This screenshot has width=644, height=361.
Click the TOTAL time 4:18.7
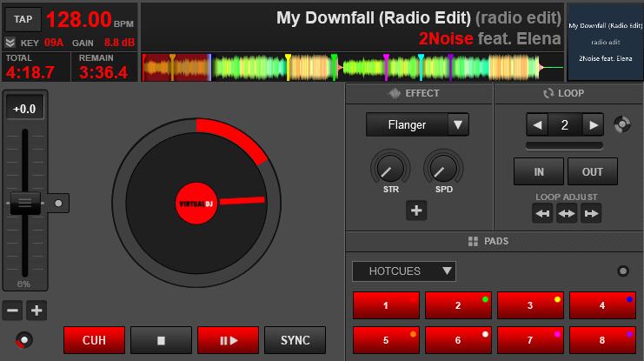[30, 72]
